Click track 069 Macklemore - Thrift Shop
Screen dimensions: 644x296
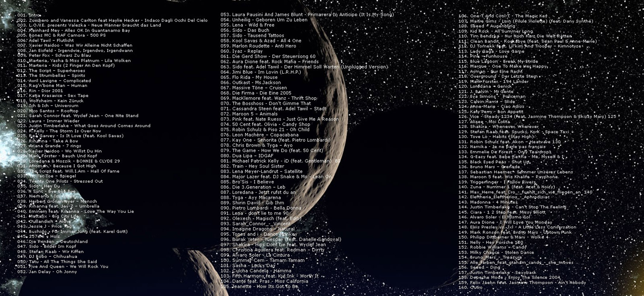coord(268,98)
